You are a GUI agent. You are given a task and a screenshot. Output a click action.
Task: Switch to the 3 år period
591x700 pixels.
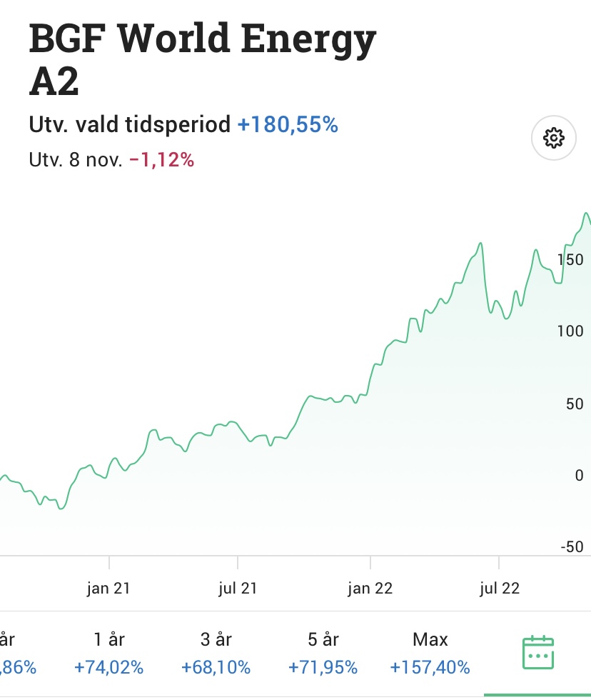tap(216, 653)
